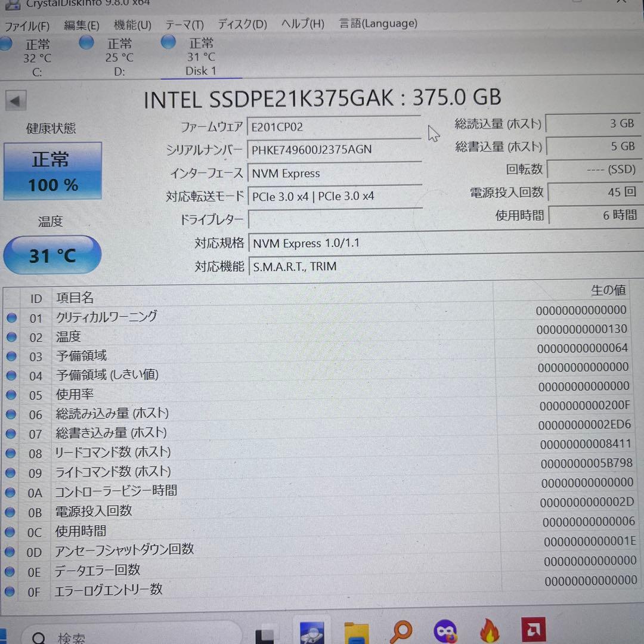Click raw value 0000000000200F

tap(584, 406)
